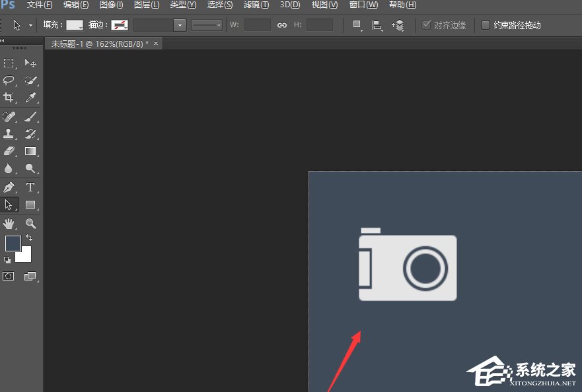Open the stroke line type dropdown

(x=207, y=25)
